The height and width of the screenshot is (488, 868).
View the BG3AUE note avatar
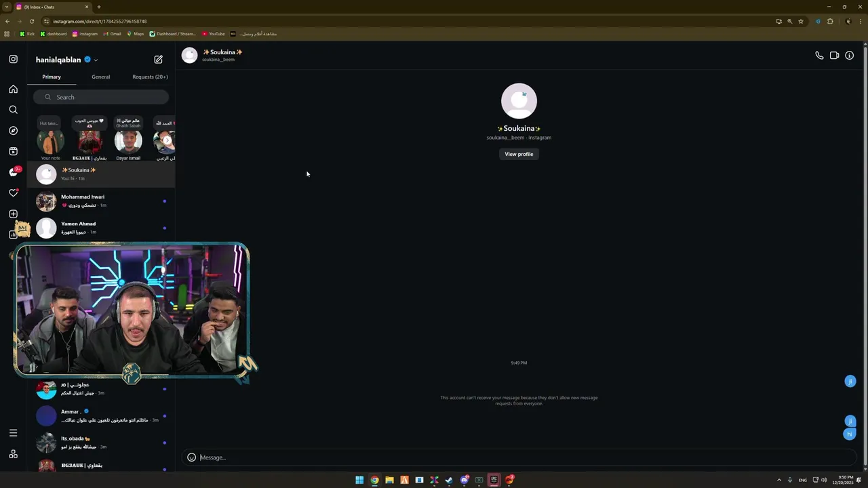(x=90, y=142)
